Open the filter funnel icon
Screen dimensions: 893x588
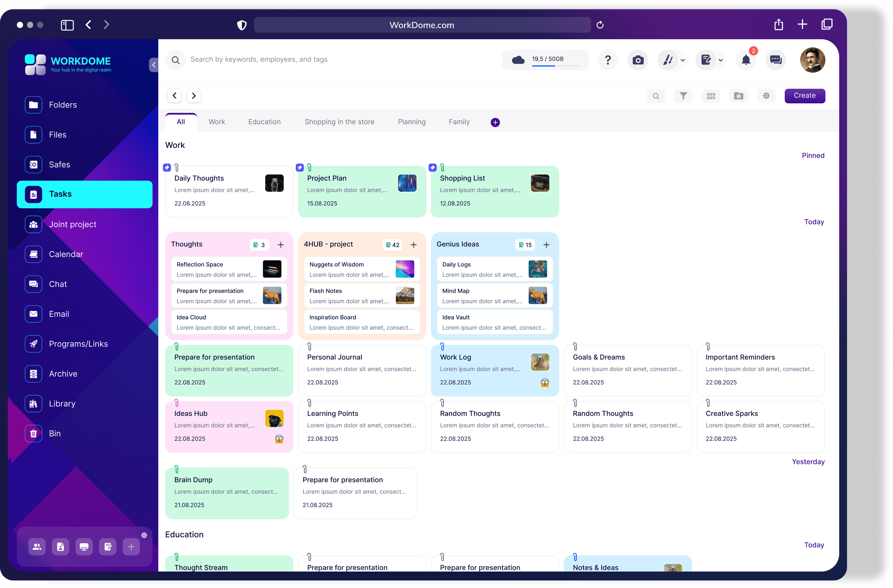pyautogui.click(x=683, y=96)
